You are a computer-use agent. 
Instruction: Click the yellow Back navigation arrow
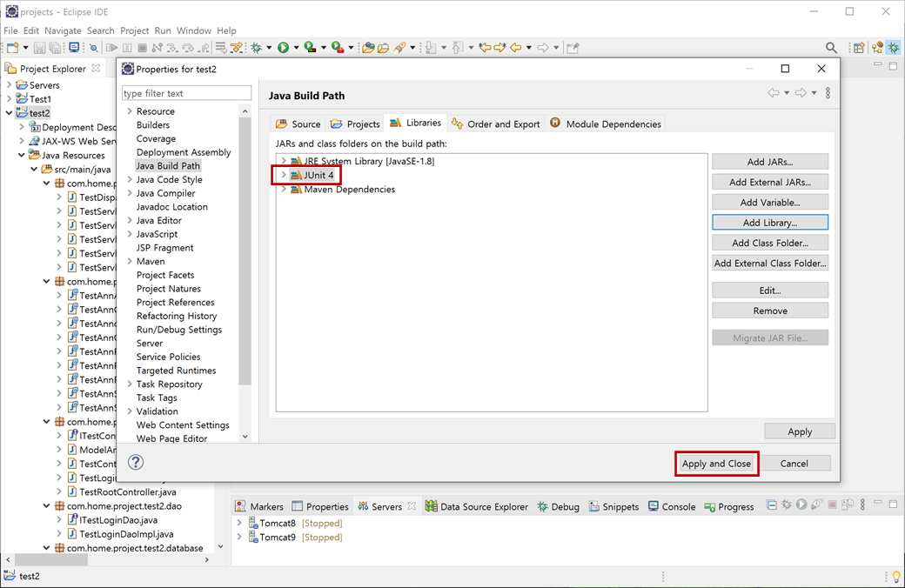(x=516, y=47)
